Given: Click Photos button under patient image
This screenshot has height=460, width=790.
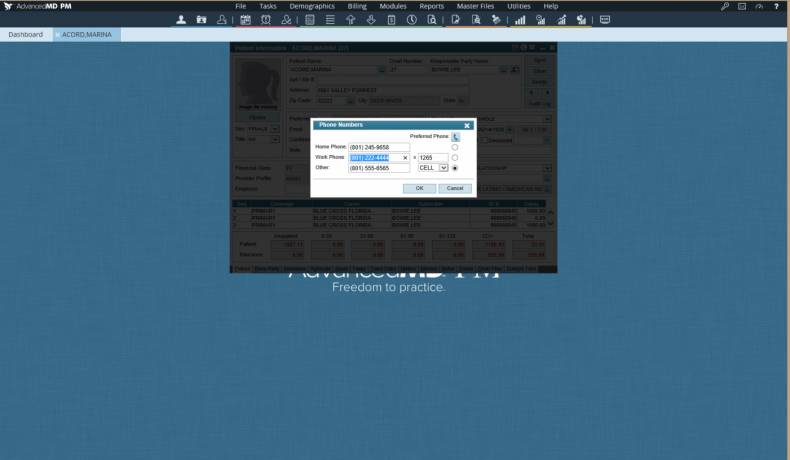Looking at the screenshot, I should (257, 117).
